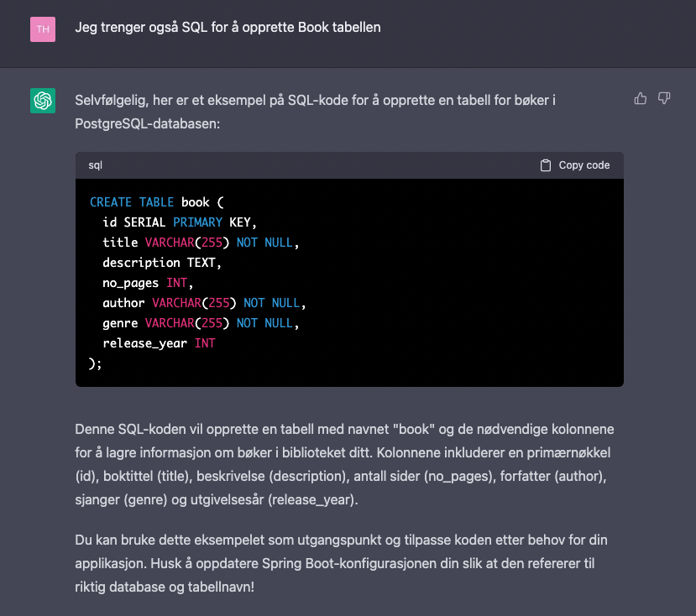
Task: Click the TH user avatar
Action: tap(43, 29)
